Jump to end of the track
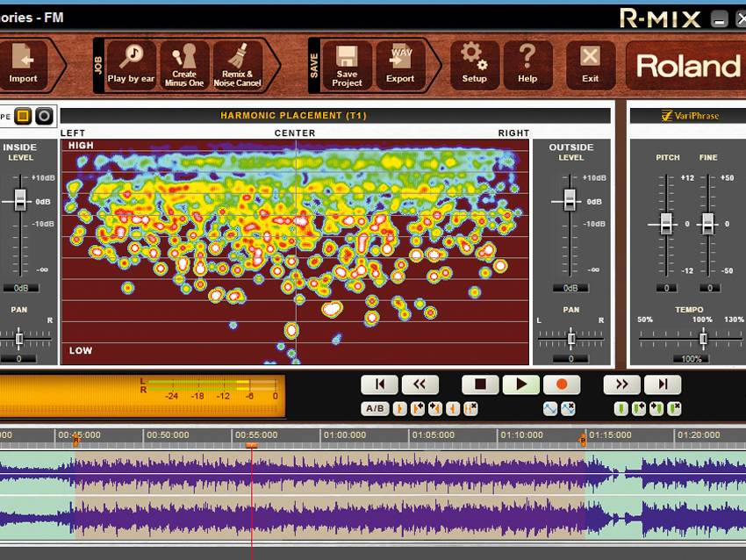746x560 pixels. click(663, 384)
